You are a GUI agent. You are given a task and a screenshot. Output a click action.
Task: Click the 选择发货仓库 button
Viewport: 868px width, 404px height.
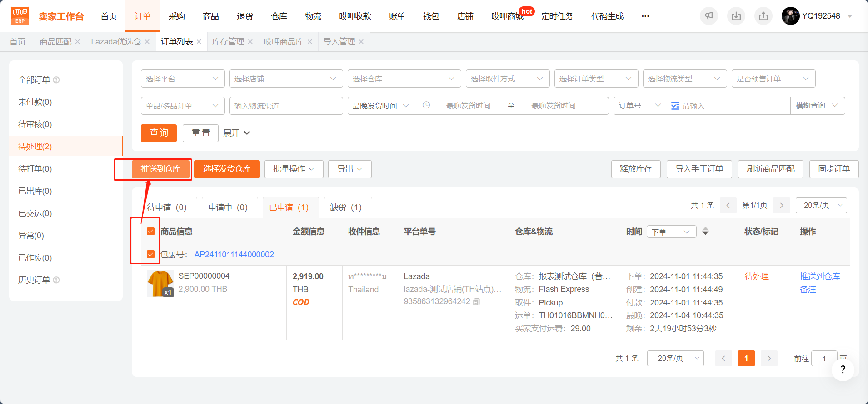tap(227, 169)
